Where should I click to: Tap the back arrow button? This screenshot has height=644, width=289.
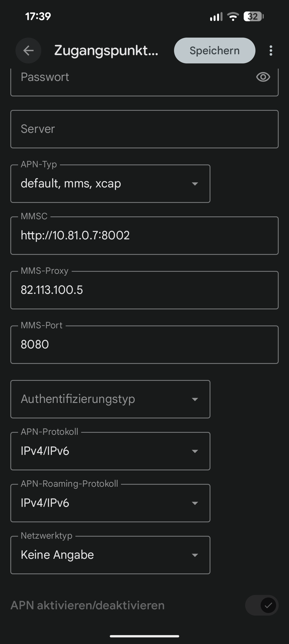click(28, 51)
